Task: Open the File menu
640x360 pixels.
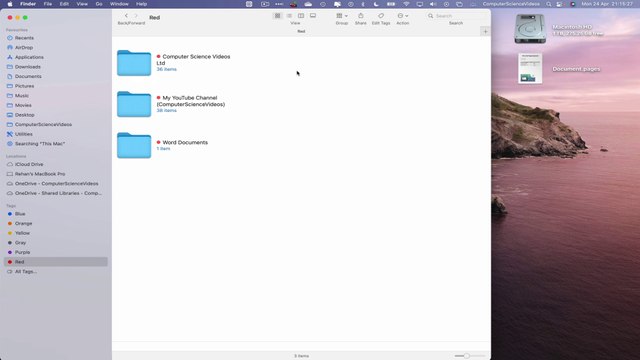Action: click(x=48, y=4)
